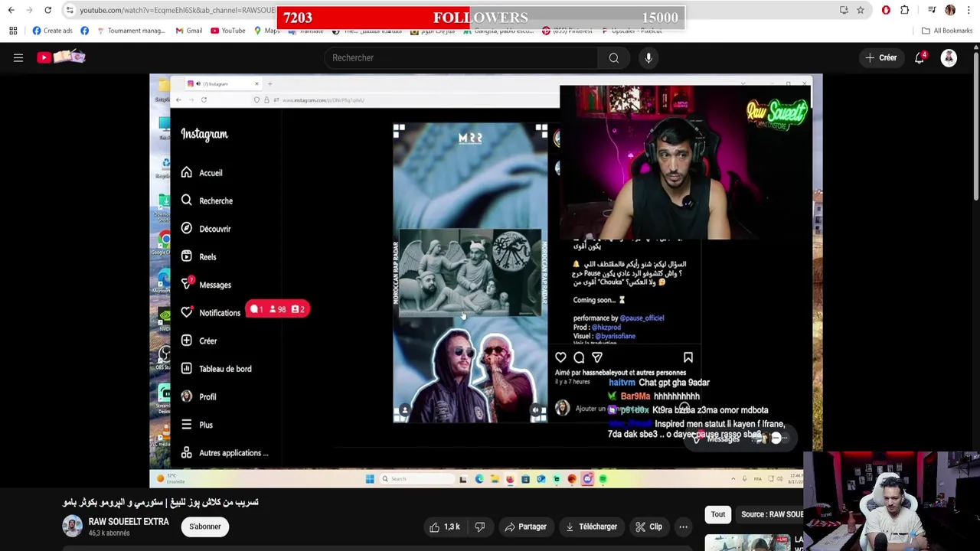Open YouTube notifications bell
This screenshot has width=980, height=551.
(920, 57)
